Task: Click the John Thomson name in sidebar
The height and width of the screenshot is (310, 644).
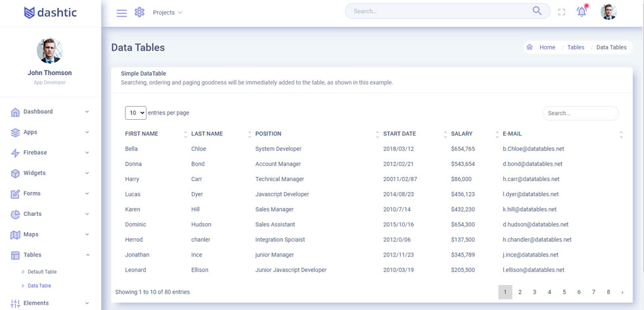Action: click(50, 73)
